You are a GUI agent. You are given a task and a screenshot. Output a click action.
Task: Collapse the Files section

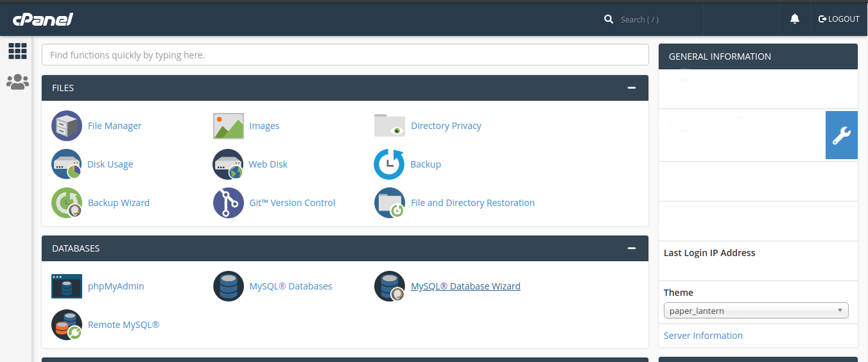point(632,88)
